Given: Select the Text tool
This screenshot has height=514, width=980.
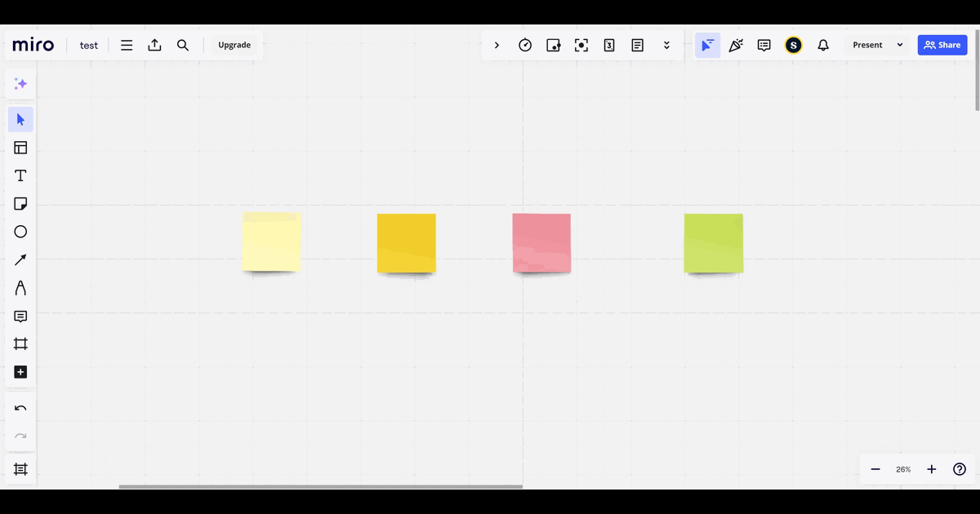Looking at the screenshot, I should pos(21,175).
